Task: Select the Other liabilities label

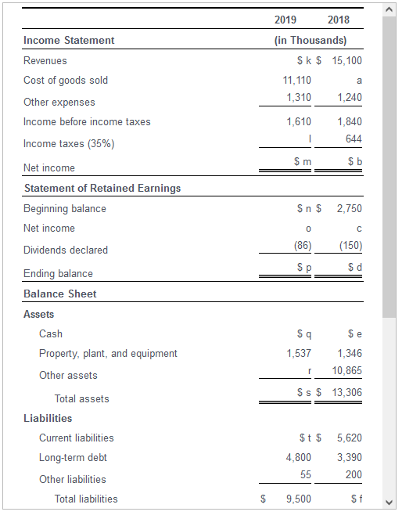Action: pos(73,479)
